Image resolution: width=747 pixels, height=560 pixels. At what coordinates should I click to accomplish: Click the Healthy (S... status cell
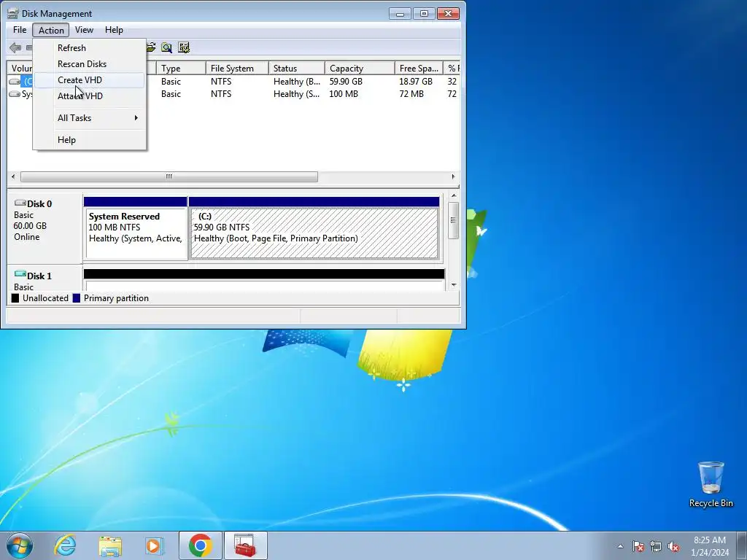pos(296,94)
